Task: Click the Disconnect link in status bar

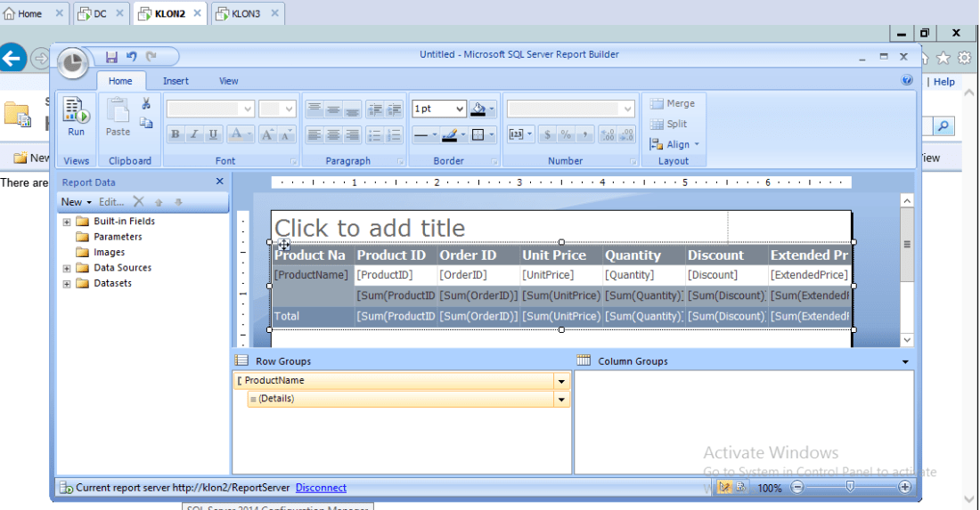Action: [321, 488]
